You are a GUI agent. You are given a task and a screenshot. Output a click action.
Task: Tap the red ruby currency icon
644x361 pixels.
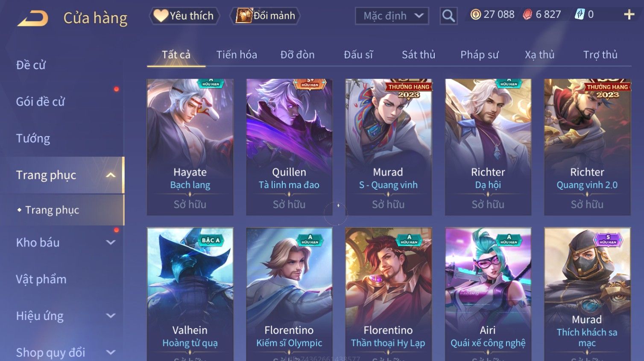tap(527, 15)
